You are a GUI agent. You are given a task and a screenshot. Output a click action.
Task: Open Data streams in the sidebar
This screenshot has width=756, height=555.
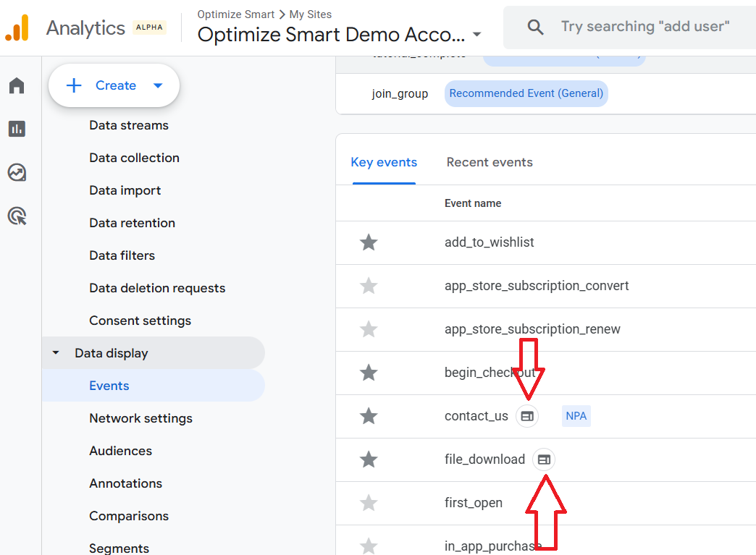[129, 125]
